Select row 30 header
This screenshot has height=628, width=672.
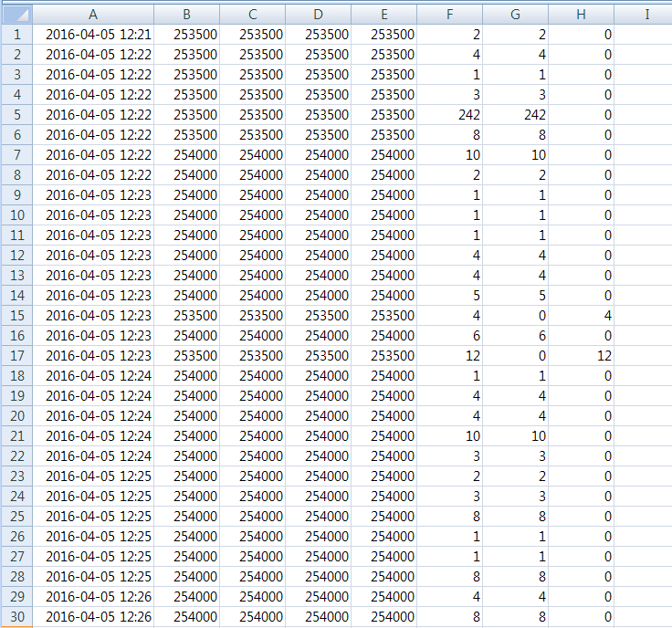(x=17, y=617)
